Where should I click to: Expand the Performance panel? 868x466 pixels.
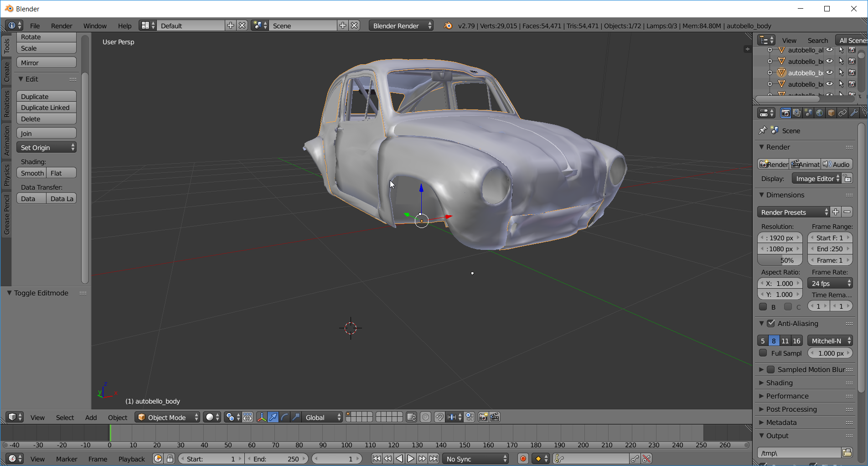(787, 396)
